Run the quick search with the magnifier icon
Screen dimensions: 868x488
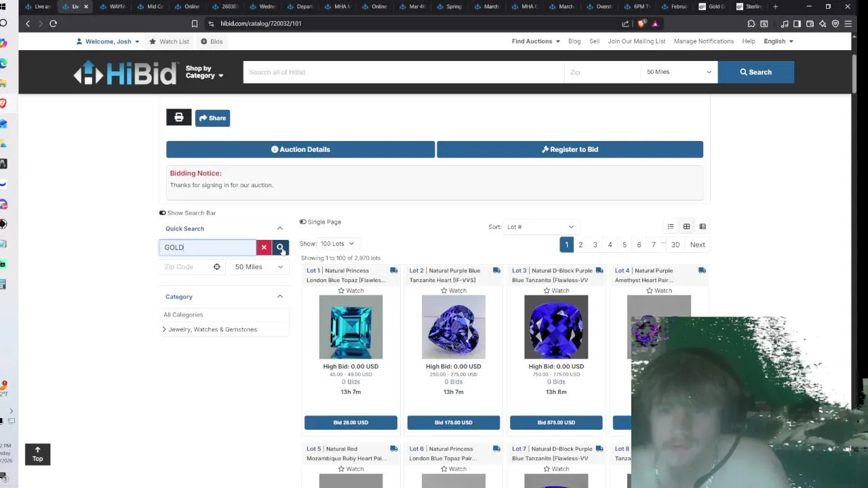point(280,247)
